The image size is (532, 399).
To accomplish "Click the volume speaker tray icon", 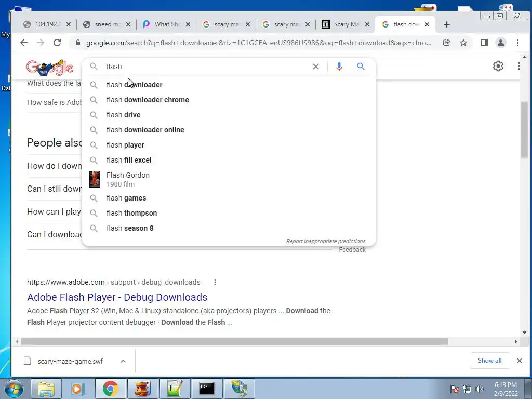I will [x=479, y=389].
